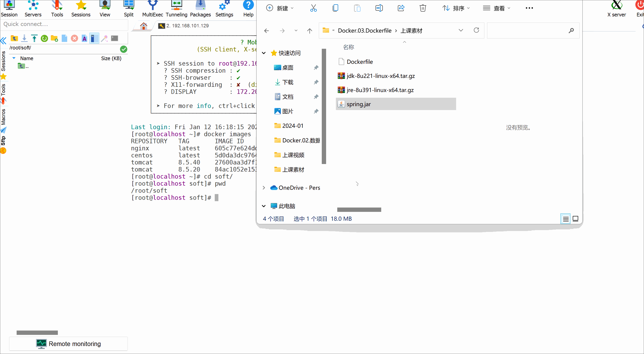The width and height of the screenshot is (644, 354).
Task: Toggle the follow terminal folder button
Action: [94, 38]
